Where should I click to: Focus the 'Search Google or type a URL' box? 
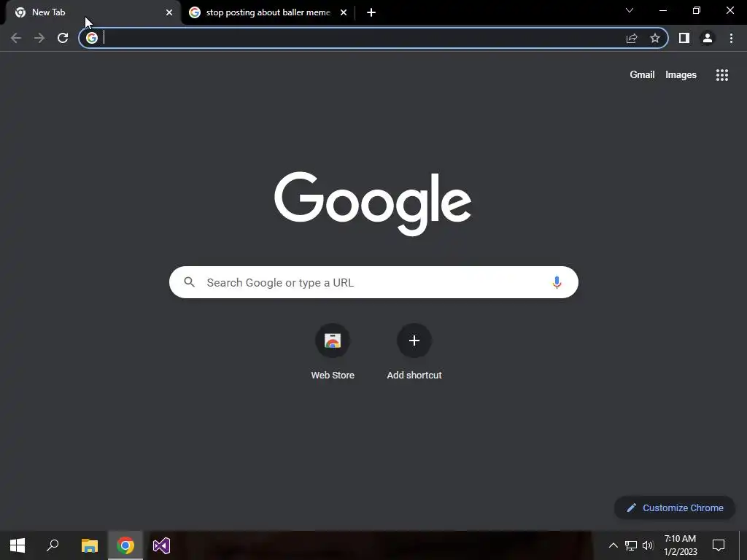coord(373,282)
